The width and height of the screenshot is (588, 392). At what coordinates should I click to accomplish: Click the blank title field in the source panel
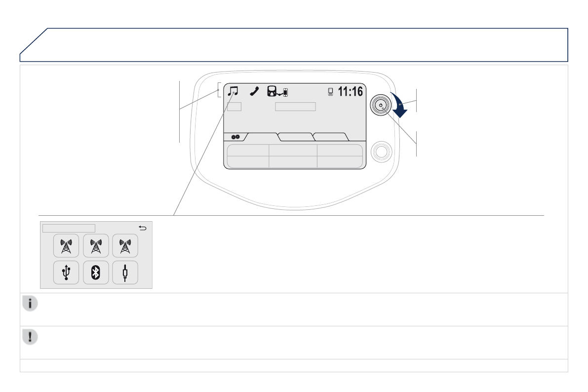click(69, 228)
